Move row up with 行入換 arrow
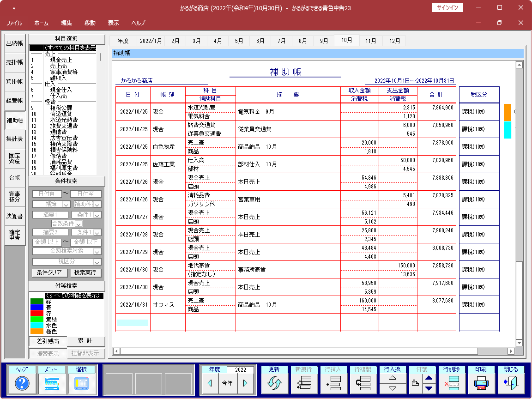532x399 pixels. click(393, 378)
